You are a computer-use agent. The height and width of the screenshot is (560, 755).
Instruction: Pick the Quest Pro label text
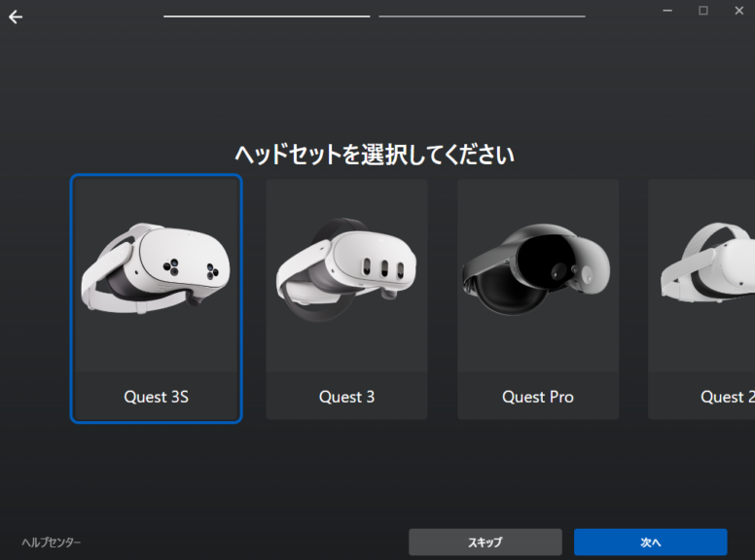coord(538,397)
